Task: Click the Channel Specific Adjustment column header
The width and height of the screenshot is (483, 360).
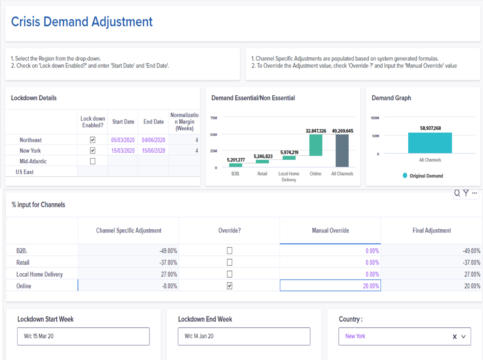Action: (128, 230)
